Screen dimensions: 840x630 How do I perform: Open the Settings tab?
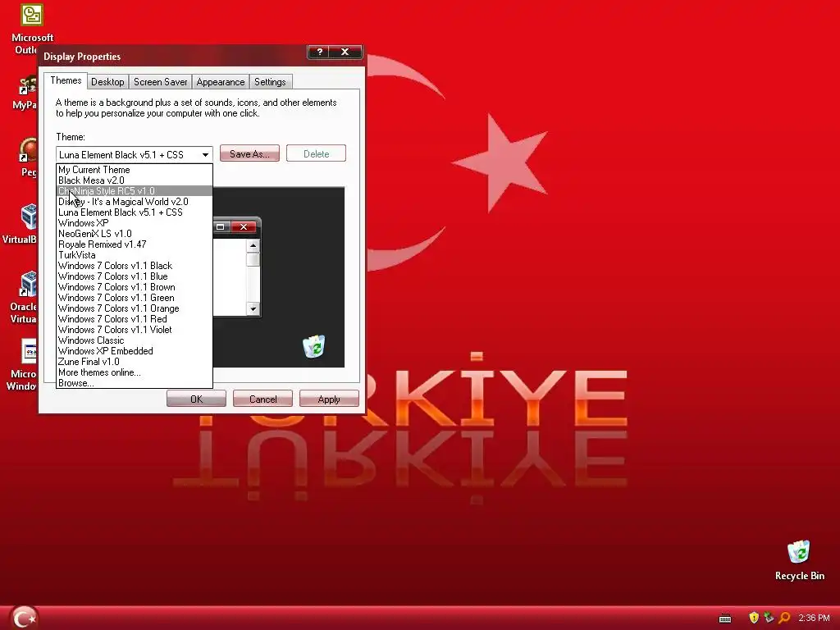point(270,82)
